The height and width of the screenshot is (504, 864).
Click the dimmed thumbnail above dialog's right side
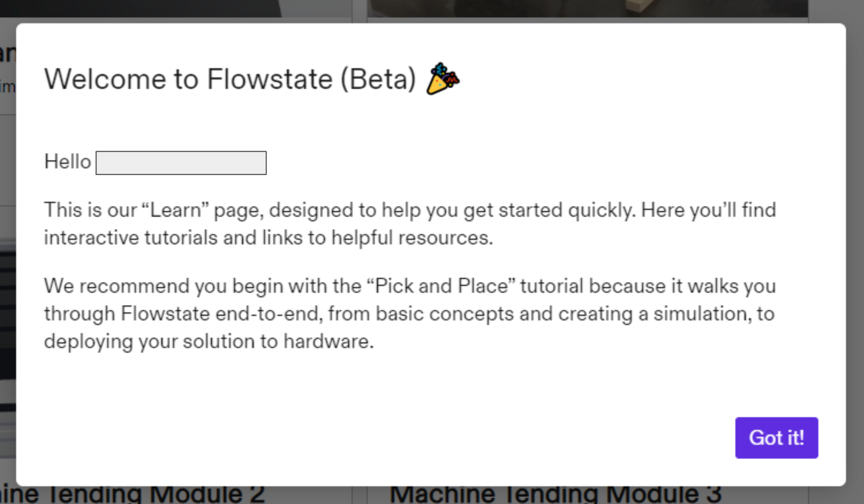587,8
